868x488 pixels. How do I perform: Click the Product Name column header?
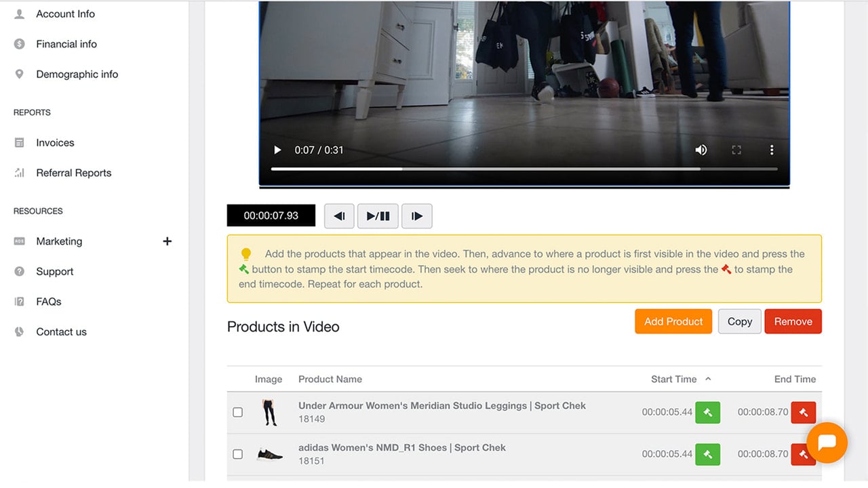tap(330, 379)
